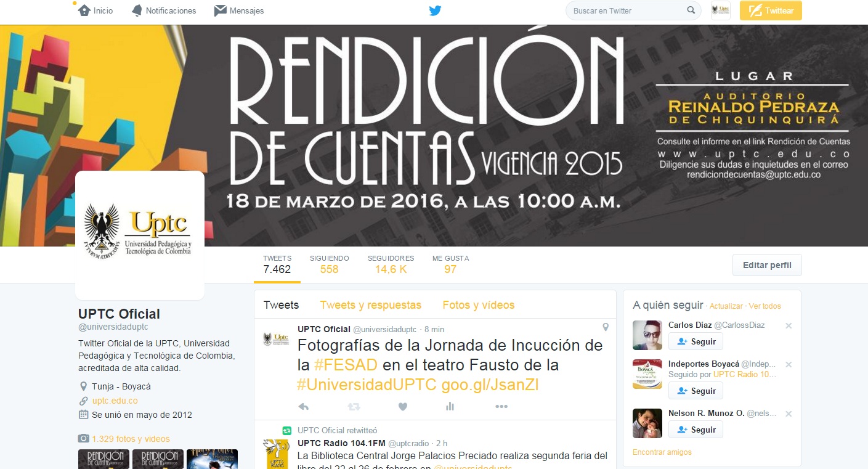Like the Fotografías tweet with heart icon

403,406
